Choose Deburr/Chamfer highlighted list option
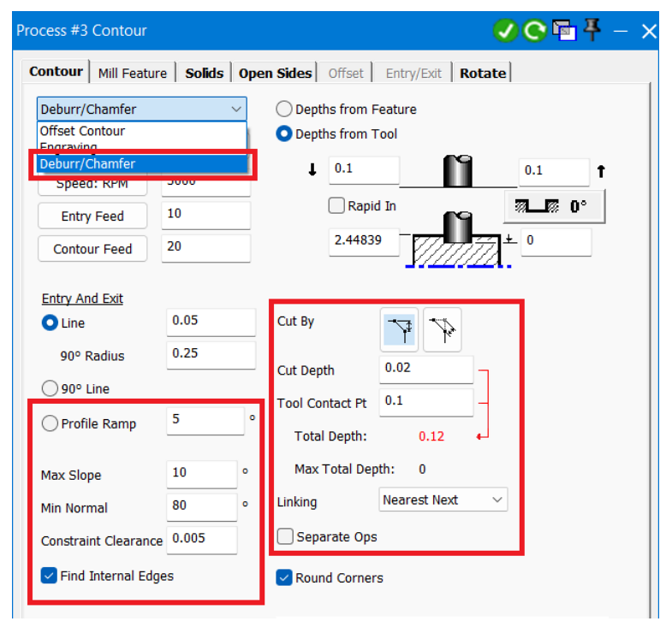 point(142,163)
